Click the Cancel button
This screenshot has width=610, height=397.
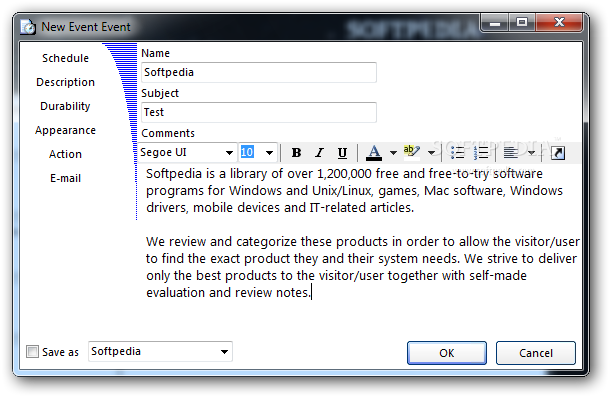point(536,353)
